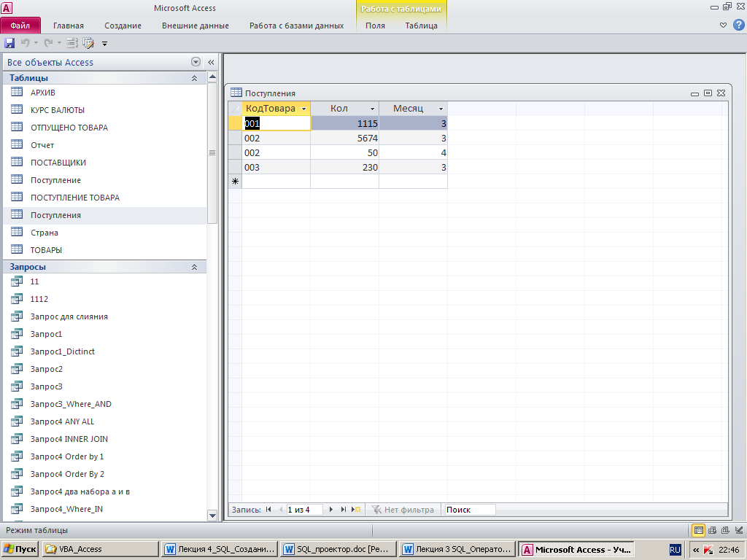Select the ТОВАРЫ table
747x560 pixels.
46,250
